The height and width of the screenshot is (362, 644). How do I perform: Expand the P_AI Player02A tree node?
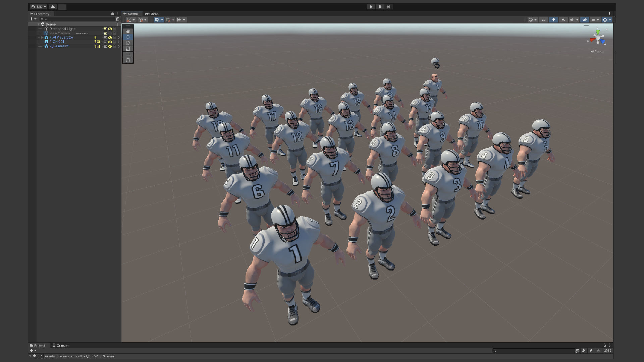[x=42, y=38]
